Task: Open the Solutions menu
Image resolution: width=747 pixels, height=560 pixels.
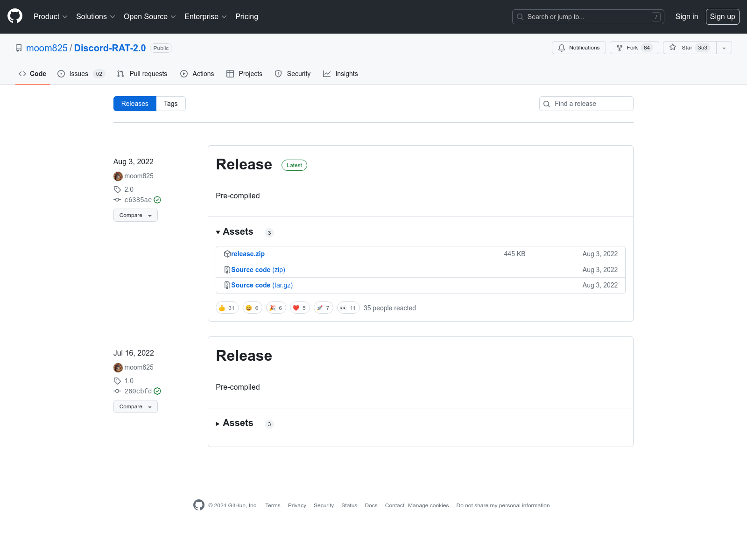Action: point(95,16)
